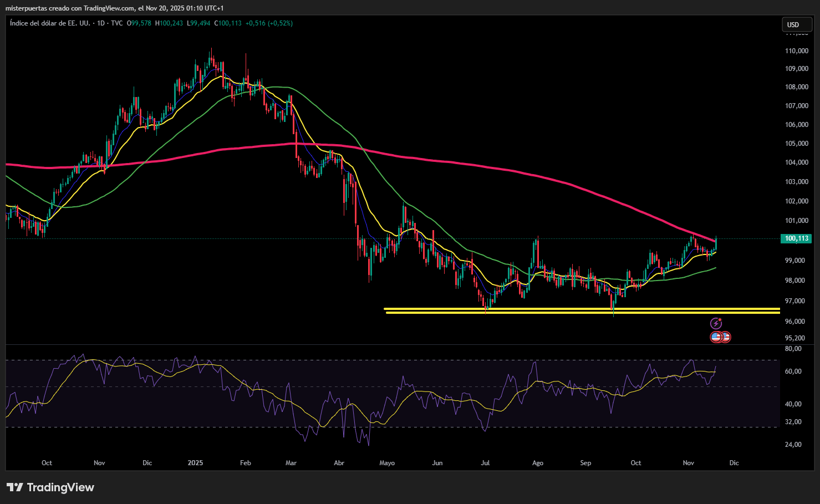
Task: Click the Índice del dólar symbol title
Action: (x=50, y=23)
